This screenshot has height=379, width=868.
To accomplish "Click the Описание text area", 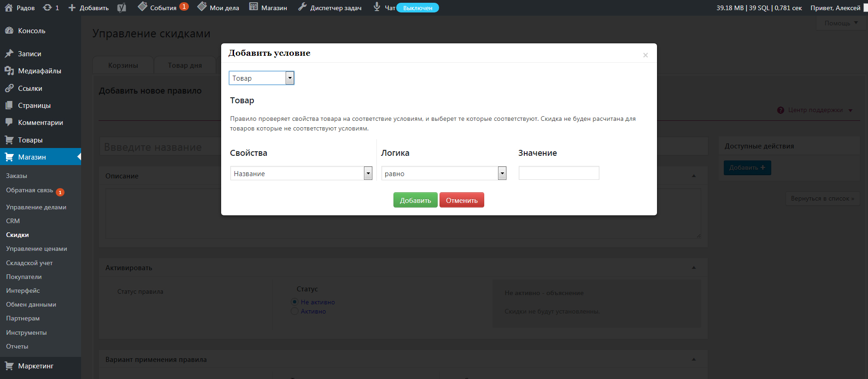I will coord(403,213).
